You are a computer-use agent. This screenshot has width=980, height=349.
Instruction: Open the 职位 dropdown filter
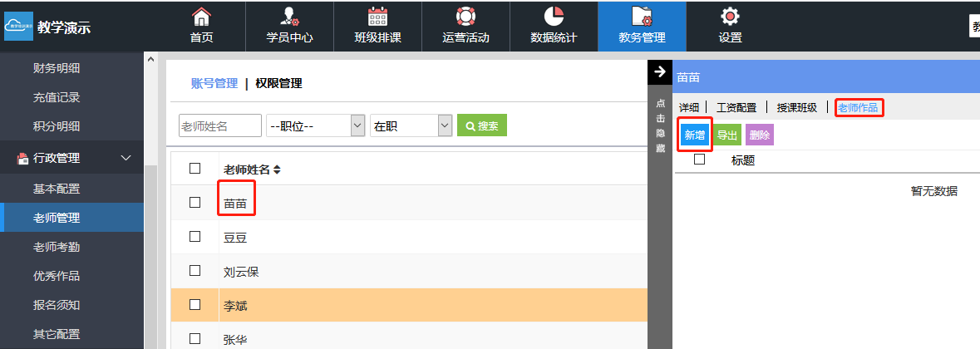pyautogui.click(x=316, y=125)
